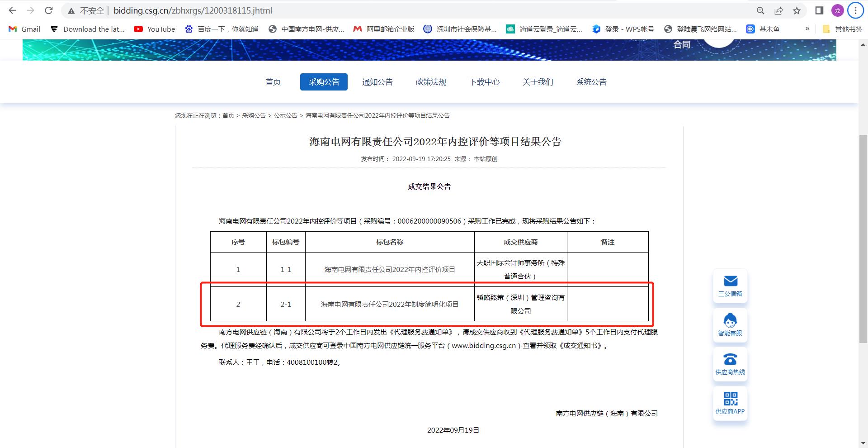Image resolution: width=868 pixels, height=448 pixels.
Task: Click the page title 海南电网...结果公告
Action: click(x=435, y=142)
